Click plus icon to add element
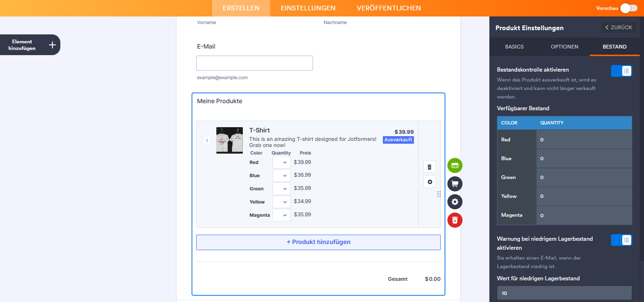Viewport: 644px width, 302px height. coord(52,45)
